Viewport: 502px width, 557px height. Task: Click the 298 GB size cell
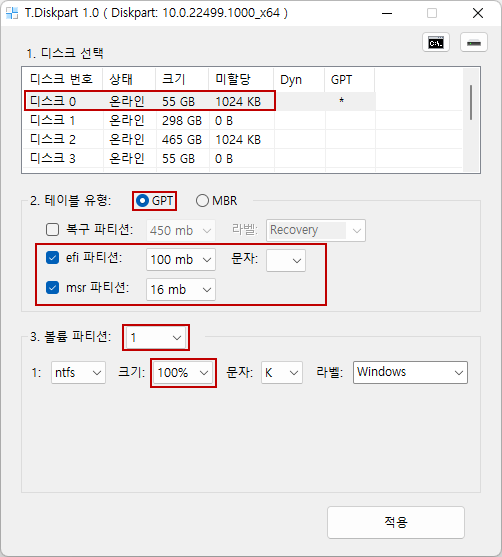pyautogui.click(x=182, y=121)
